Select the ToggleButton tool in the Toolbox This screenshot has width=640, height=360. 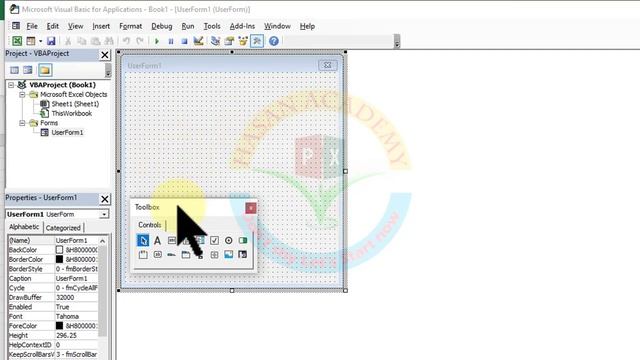243,240
